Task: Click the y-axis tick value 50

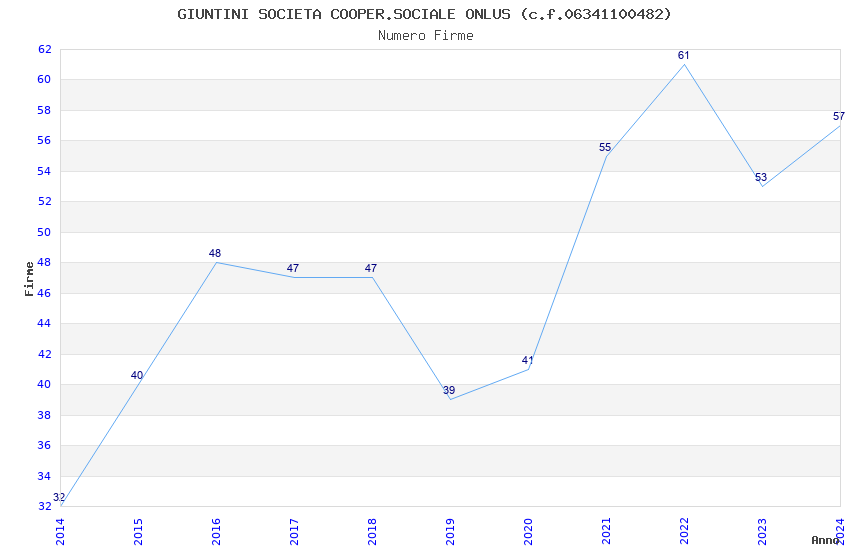Action: click(44, 232)
